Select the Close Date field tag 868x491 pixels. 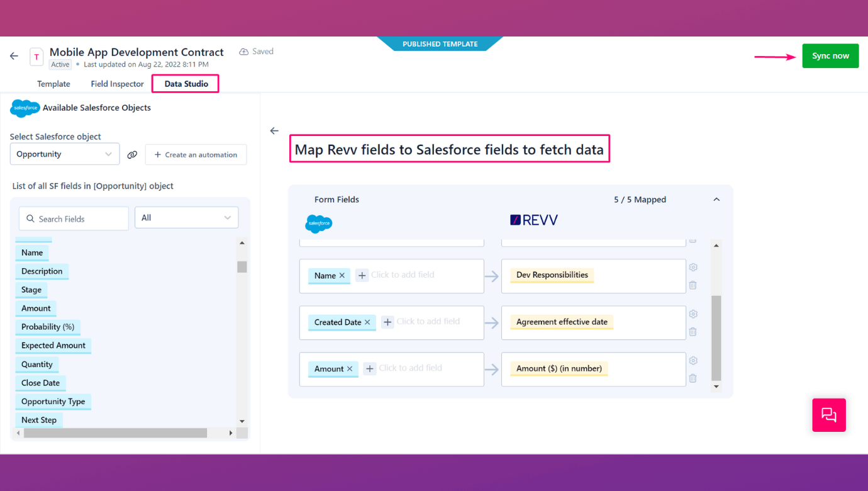tap(41, 383)
